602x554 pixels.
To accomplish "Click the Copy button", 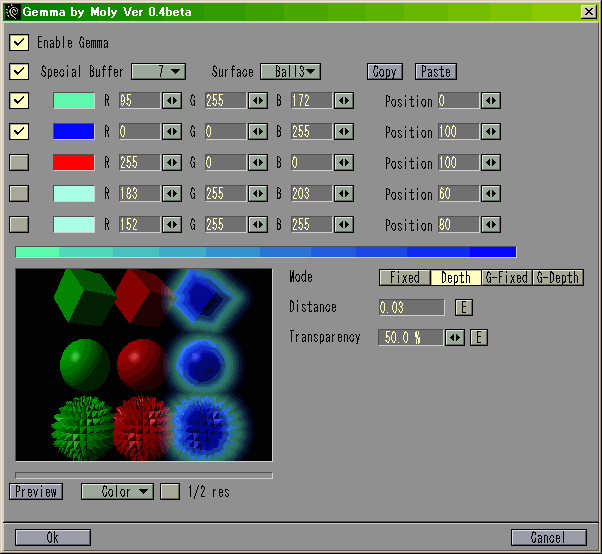I will pos(385,71).
